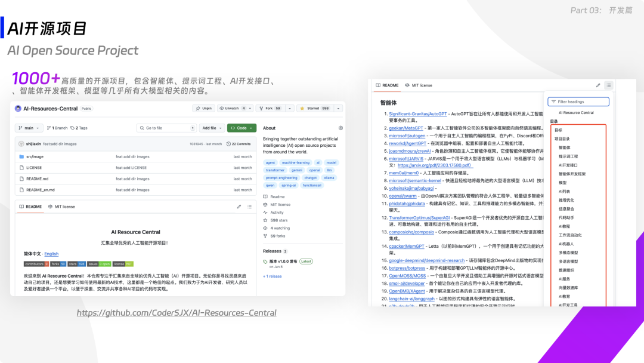Toggle the outline icon above Filter headings panel
This screenshot has height=363, width=644.
pyautogui.click(x=609, y=85)
